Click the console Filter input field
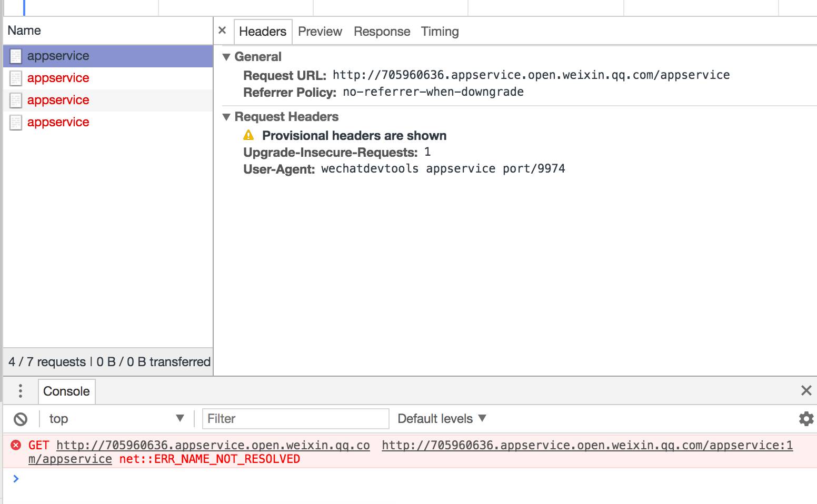817x504 pixels. click(295, 419)
